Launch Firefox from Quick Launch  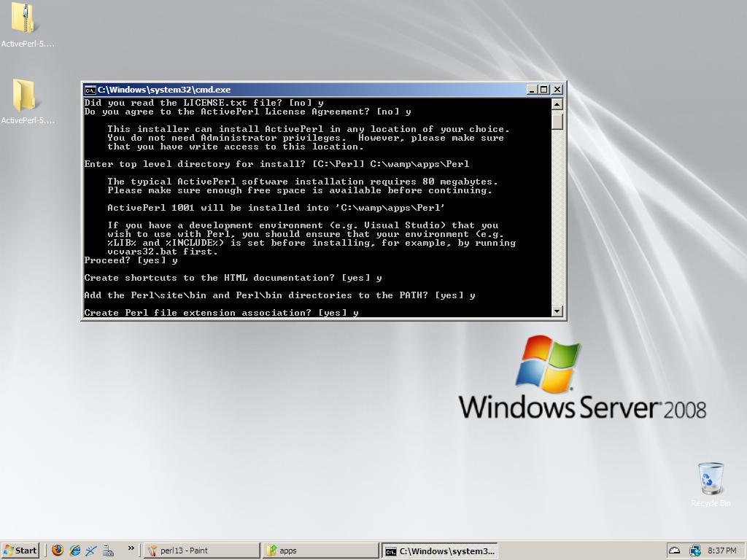click(x=58, y=551)
